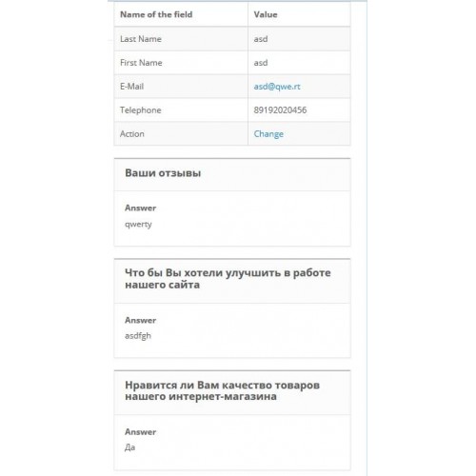
Task: Click the Last Name row label
Action: (141, 39)
